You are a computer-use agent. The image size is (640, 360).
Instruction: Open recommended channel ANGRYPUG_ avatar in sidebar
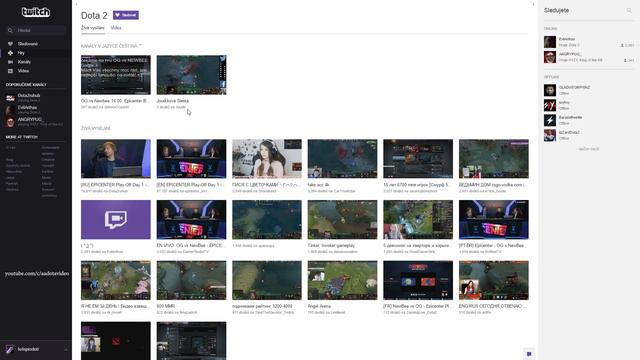(x=10, y=122)
